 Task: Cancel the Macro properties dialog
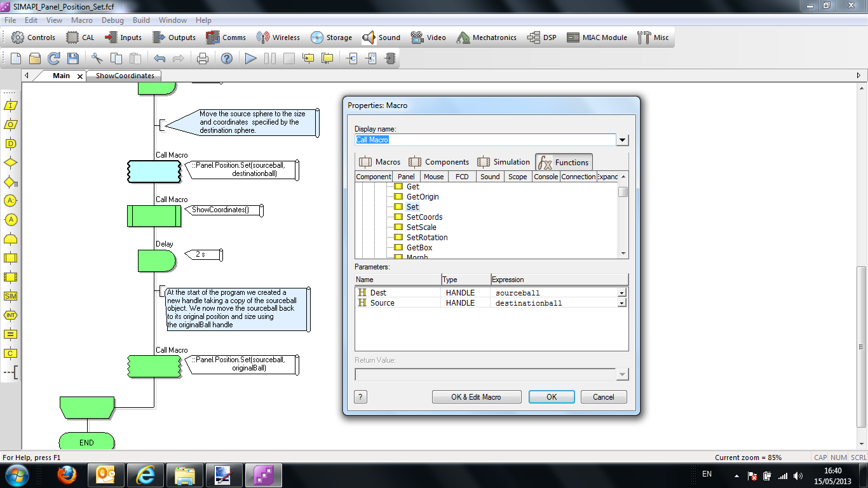pyautogui.click(x=604, y=397)
